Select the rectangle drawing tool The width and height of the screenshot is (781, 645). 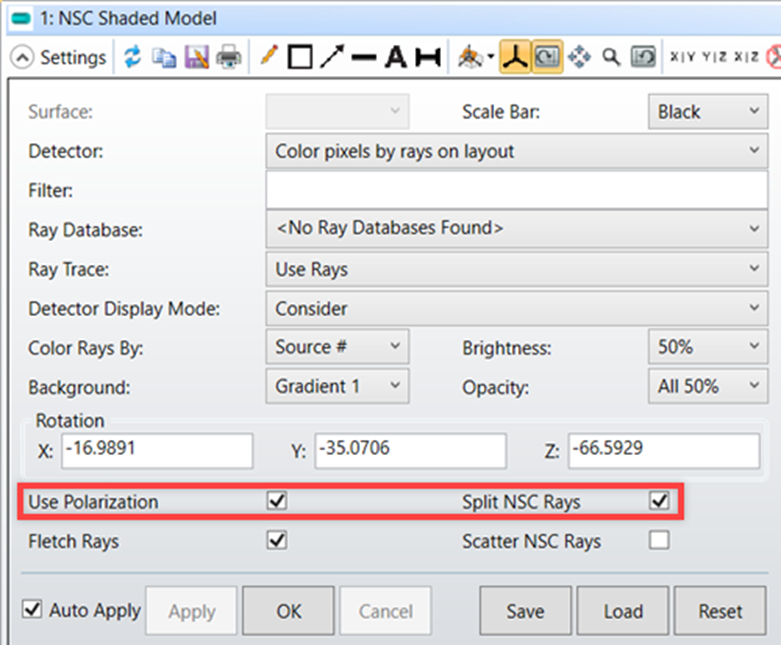pyautogui.click(x=298, y=58)
